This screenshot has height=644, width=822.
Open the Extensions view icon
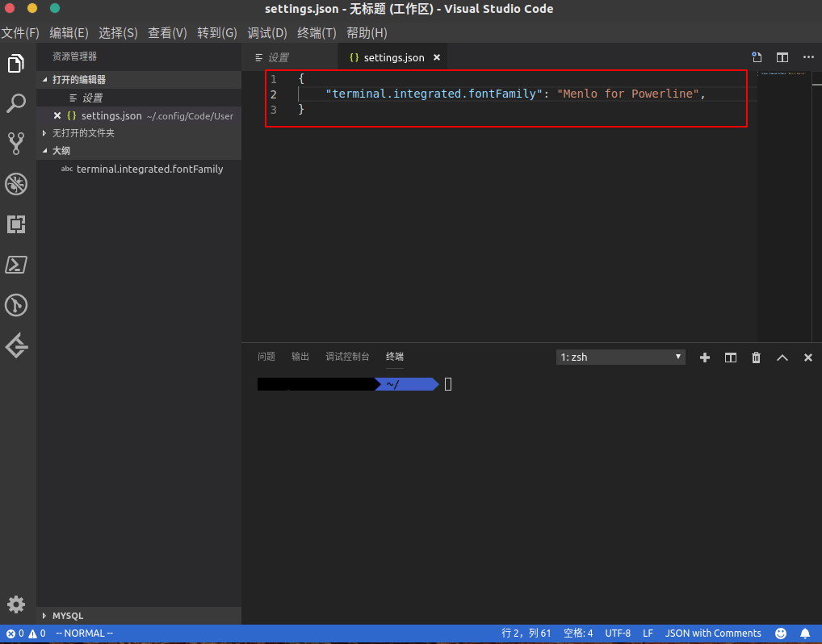pos(15,224)
